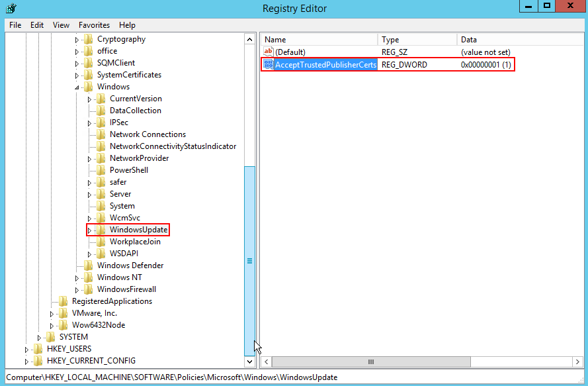The width and height of the screenshot is (588, 386).
Task: Click the tree pane scroll down arrow
Action: [249, 362]
